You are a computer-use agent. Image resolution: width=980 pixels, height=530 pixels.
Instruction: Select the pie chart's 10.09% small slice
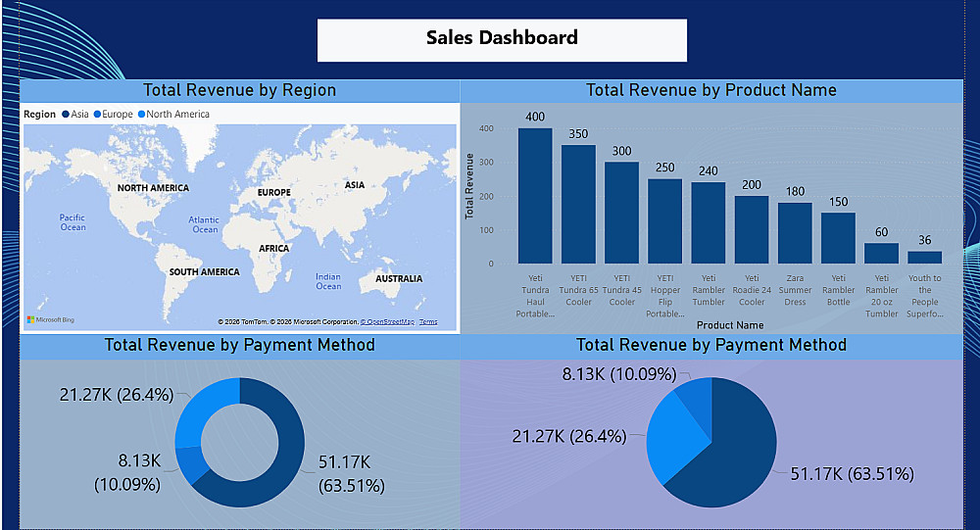pos(698,400)
